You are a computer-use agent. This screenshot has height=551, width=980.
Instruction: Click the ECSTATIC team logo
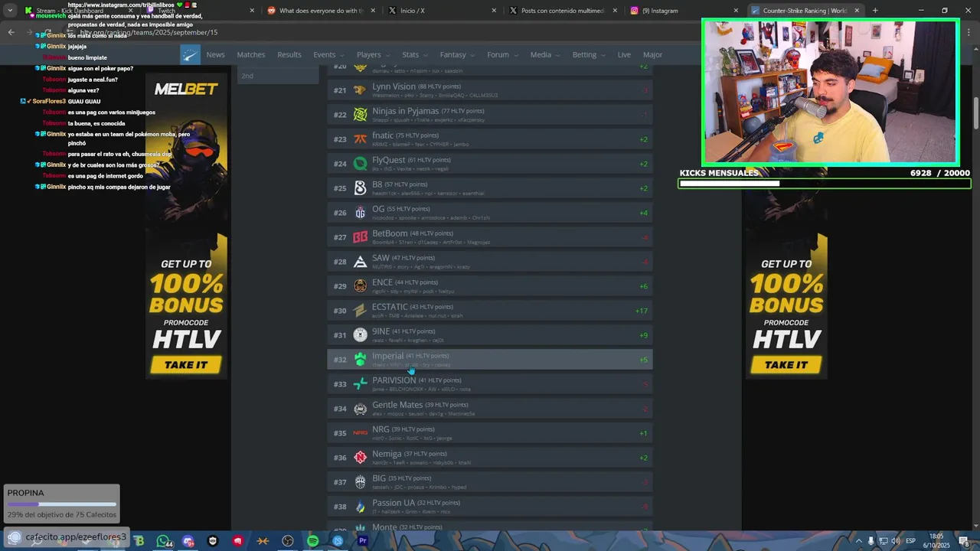tap(360, 311)
